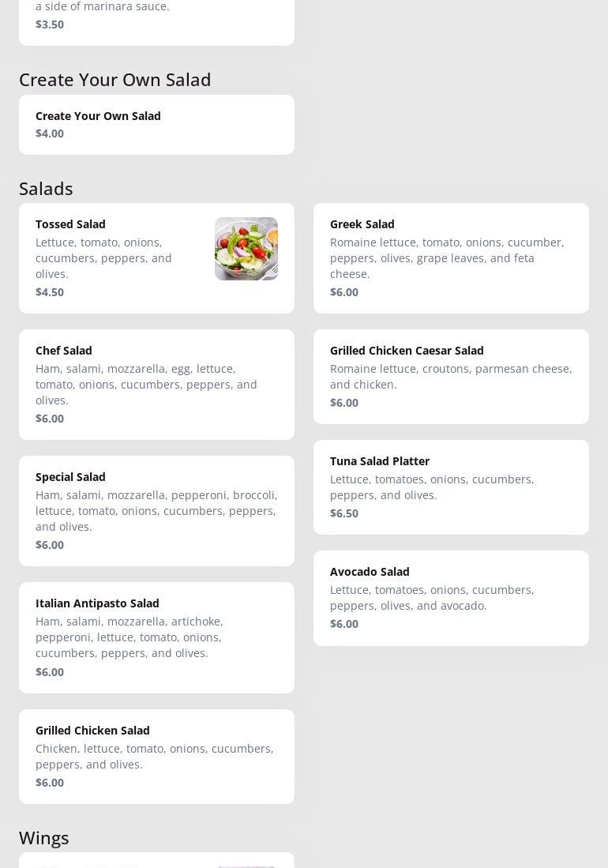Click the Avocado Salad description text
Viewport: 608px width, 868px height.
coord(432,598)
